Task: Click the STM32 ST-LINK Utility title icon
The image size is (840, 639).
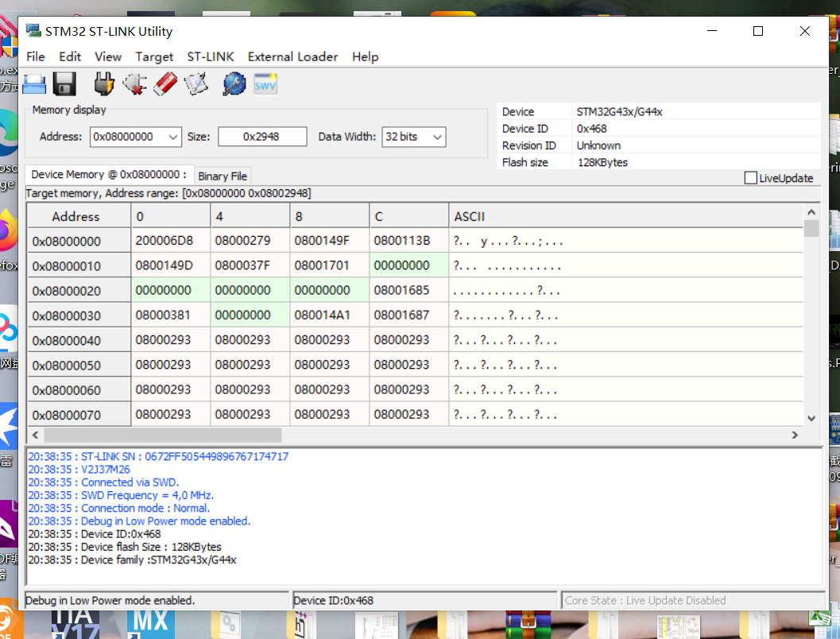Action: (33, 30)
